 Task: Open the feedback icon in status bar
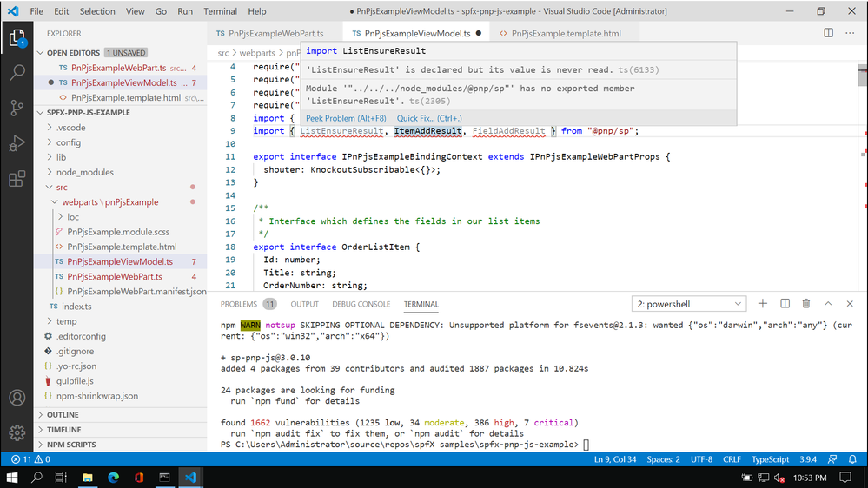click(832, 459)
